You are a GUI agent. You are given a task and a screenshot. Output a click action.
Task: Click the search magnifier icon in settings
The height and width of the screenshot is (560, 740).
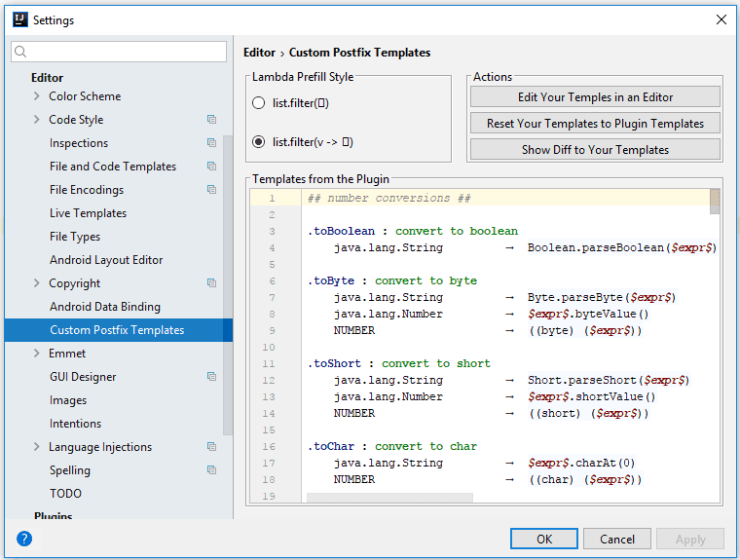[21, 52]
